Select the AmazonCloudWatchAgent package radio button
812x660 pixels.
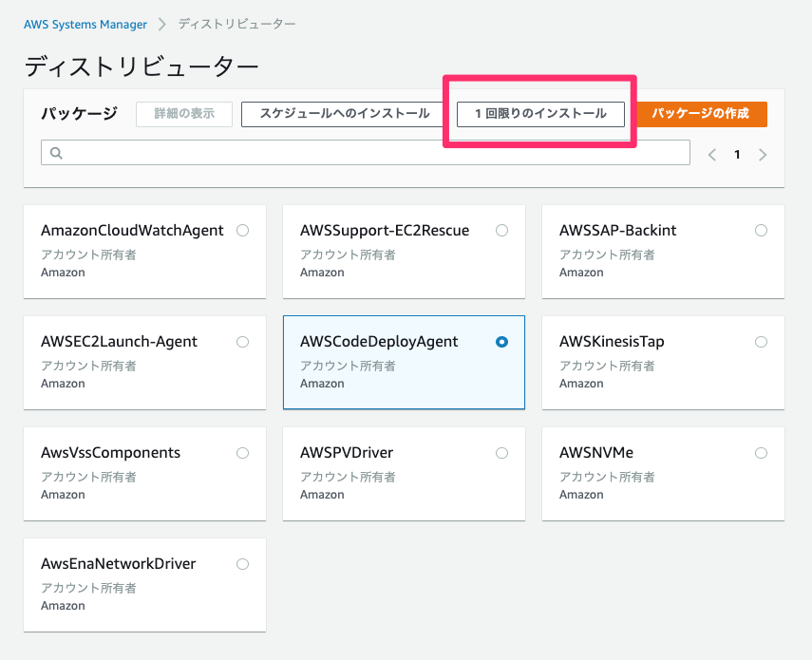[242, 230]
